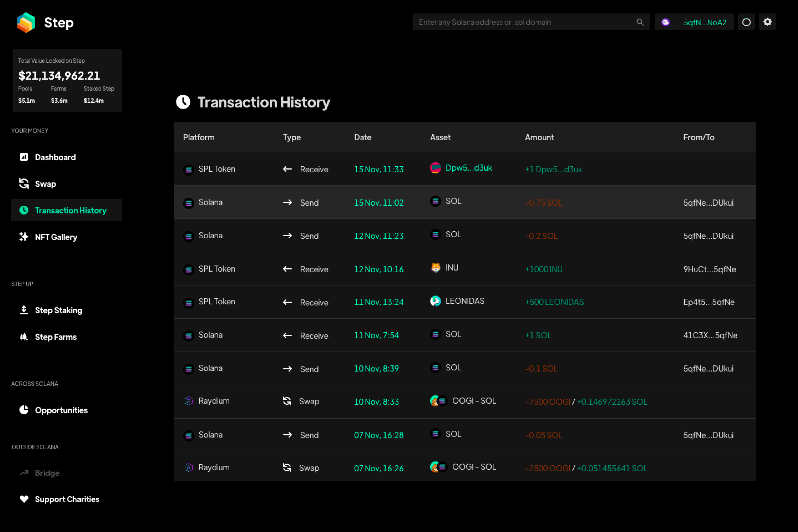Open date link 12 Nov, 10:16
Image resolution: width=798 pixels, height=532 pixels.
[x=379, y=269]
